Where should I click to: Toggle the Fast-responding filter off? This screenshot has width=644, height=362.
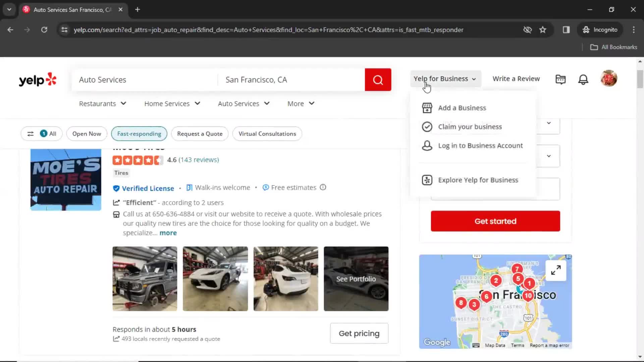pos(139,134)
